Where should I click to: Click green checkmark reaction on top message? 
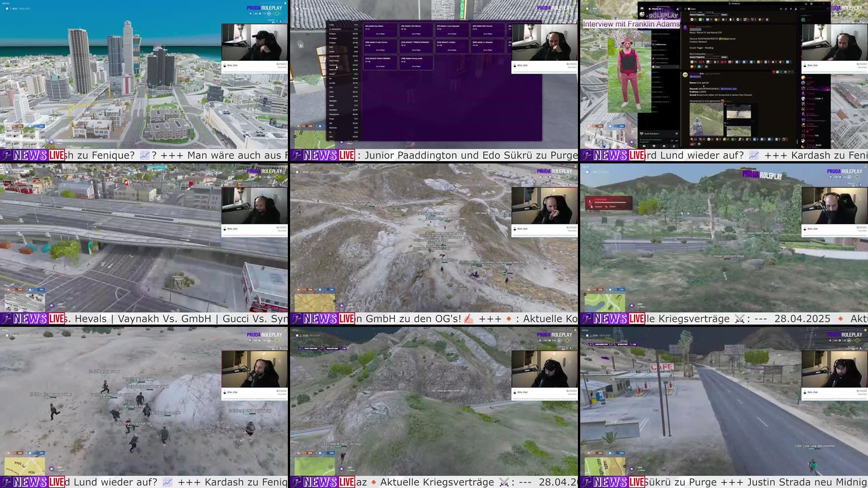click(x=701, y=20)
